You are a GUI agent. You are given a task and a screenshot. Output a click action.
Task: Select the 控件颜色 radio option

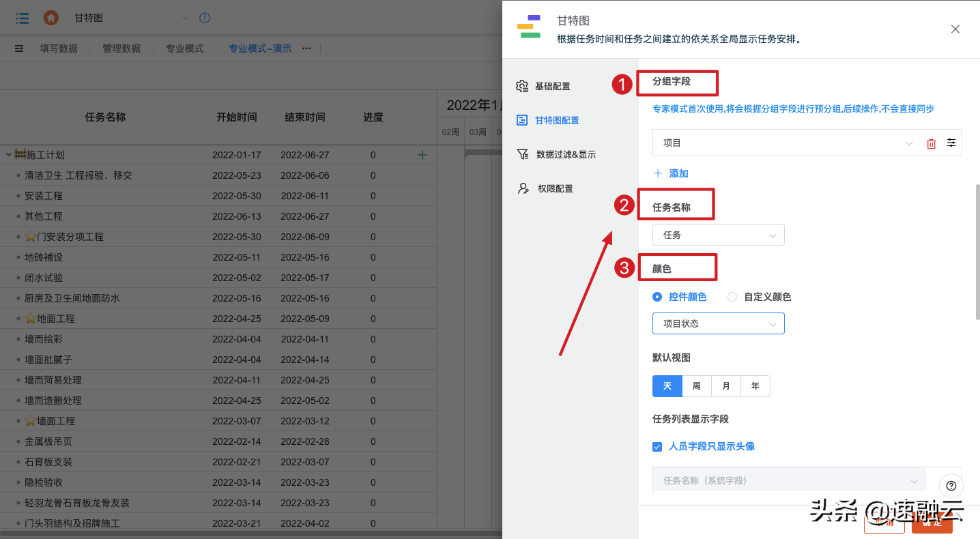(x=657, y=296)
